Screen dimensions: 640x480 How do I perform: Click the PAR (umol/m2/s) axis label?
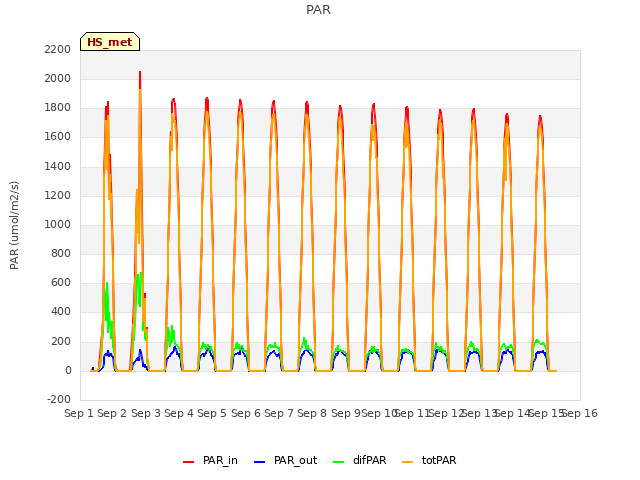tap(14, 225)
